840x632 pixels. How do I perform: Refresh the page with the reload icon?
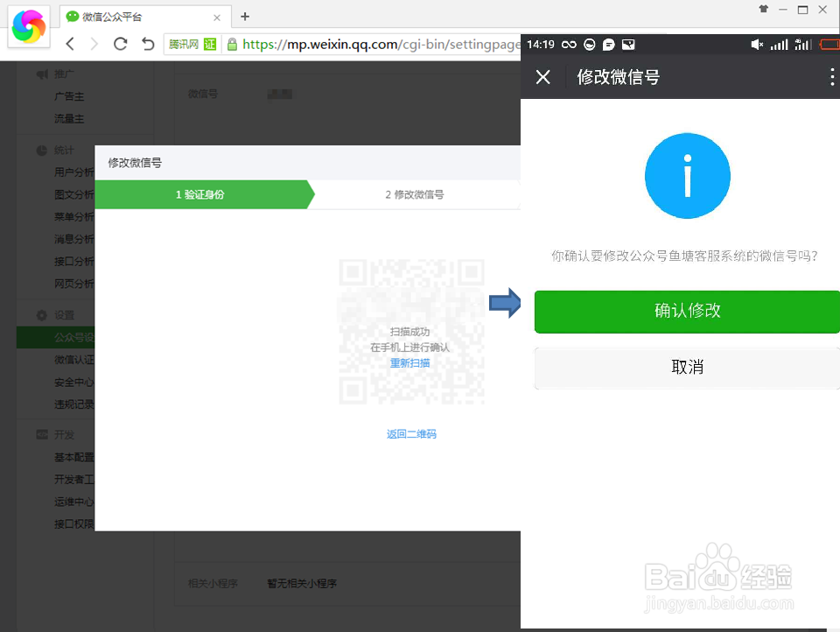point(120,44)
